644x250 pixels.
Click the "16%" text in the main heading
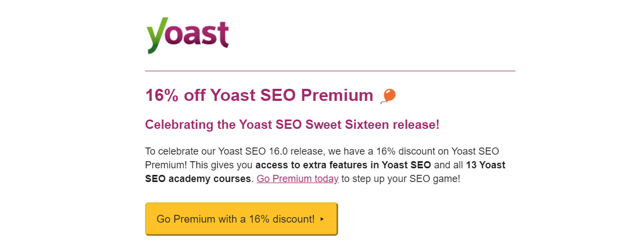(x=163, y=95)
